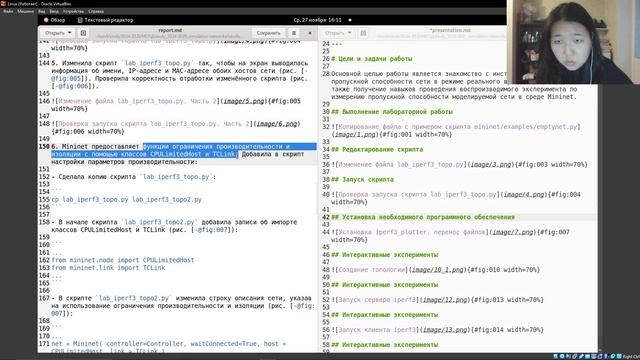
Task: Click line 'from mininet.link import TCLink'
Action: pyautogui.click(x=108, y=268)
